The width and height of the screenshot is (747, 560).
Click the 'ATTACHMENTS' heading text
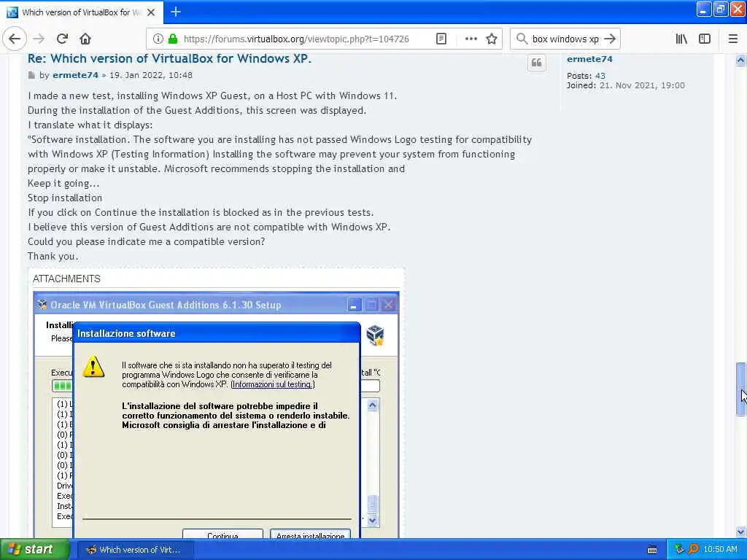(x=66, y=279)
